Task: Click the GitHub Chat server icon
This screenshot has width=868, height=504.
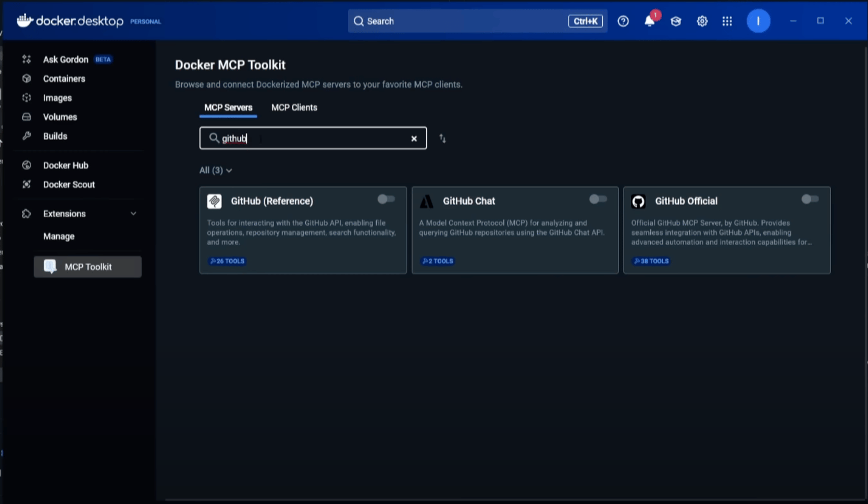Action: pyautogui.click(x=427, y=201)
